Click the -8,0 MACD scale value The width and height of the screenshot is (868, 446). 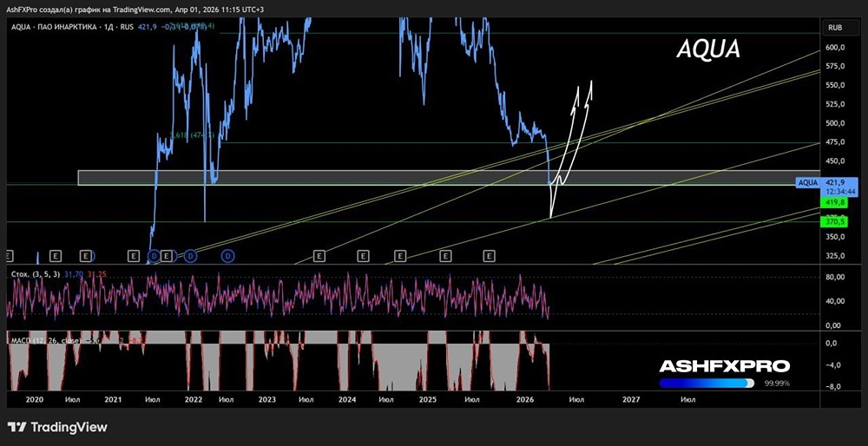[833, 387]
